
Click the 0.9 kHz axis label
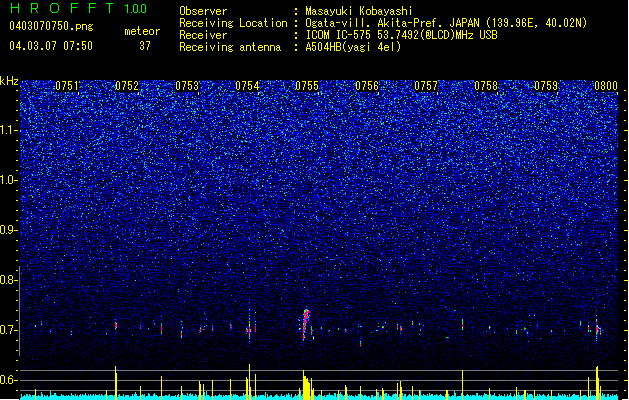[9, 230]
